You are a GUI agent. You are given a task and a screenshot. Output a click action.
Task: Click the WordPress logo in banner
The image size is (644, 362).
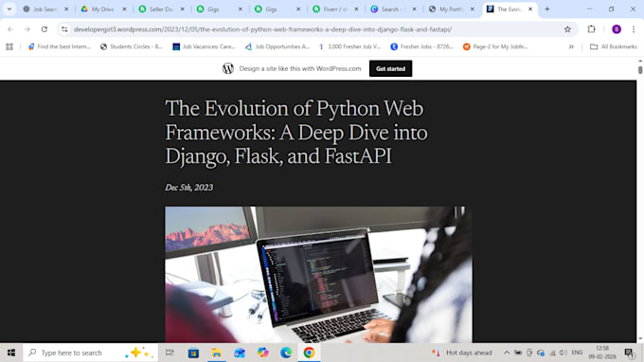point(228,68)
